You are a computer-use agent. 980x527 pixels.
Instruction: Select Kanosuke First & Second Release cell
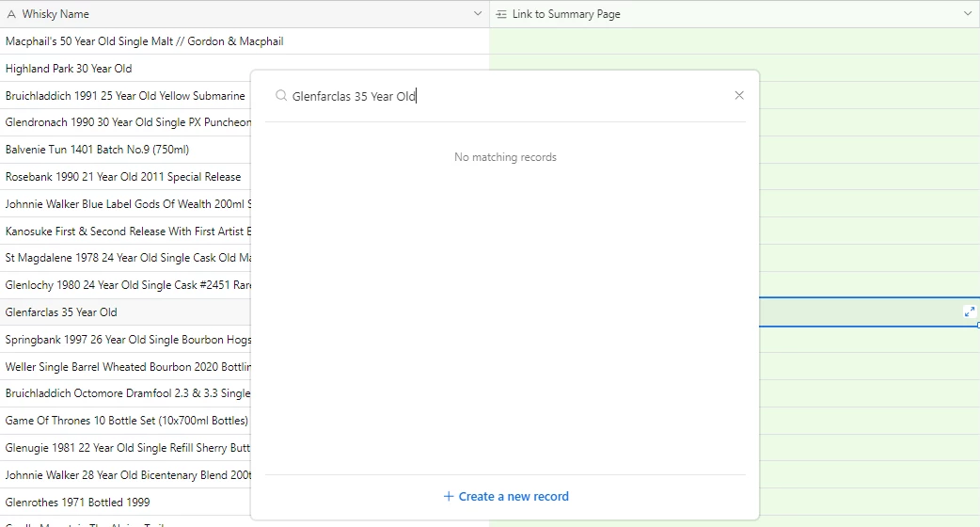125,232
